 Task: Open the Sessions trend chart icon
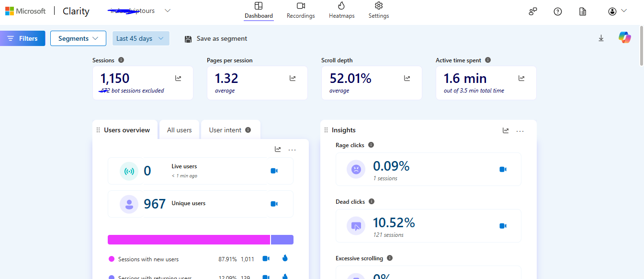click(x=178, y=78)
